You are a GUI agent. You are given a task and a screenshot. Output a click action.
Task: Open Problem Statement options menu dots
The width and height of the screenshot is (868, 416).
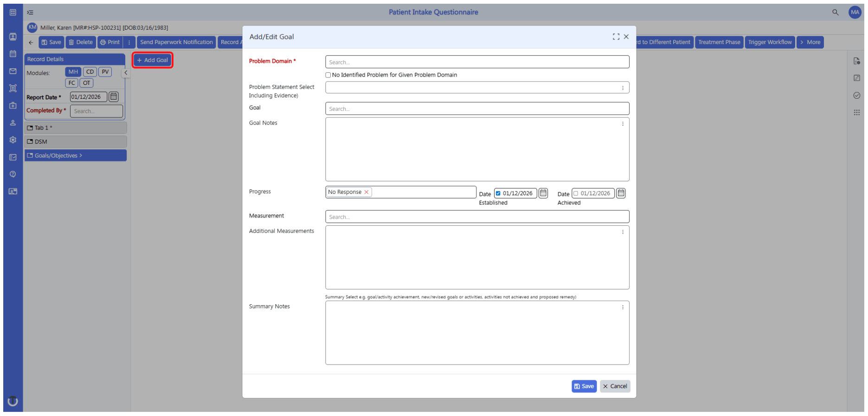coord(623,88)
